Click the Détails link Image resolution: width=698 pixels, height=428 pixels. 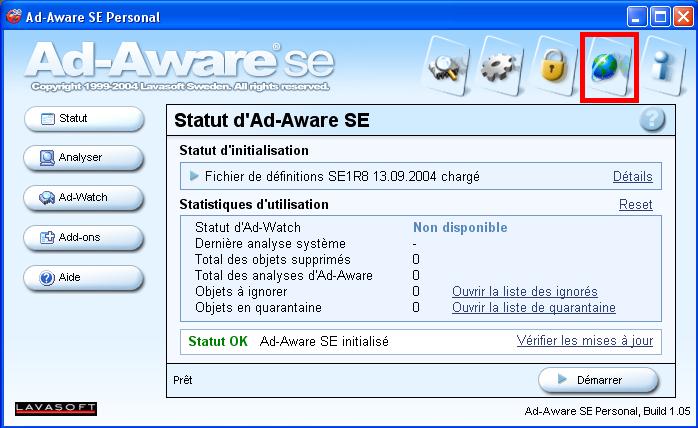632,177
